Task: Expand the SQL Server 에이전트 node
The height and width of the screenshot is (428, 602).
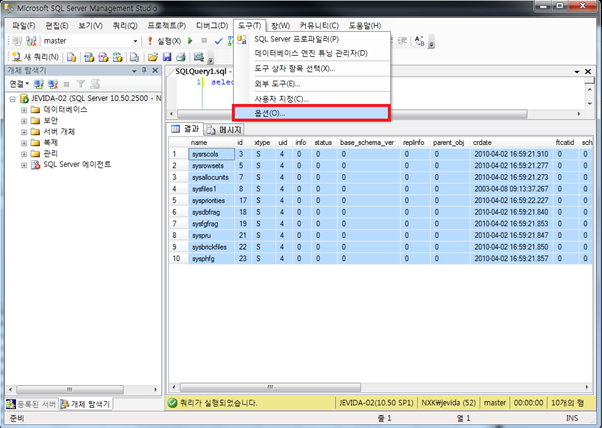Action: click(24, 165)
